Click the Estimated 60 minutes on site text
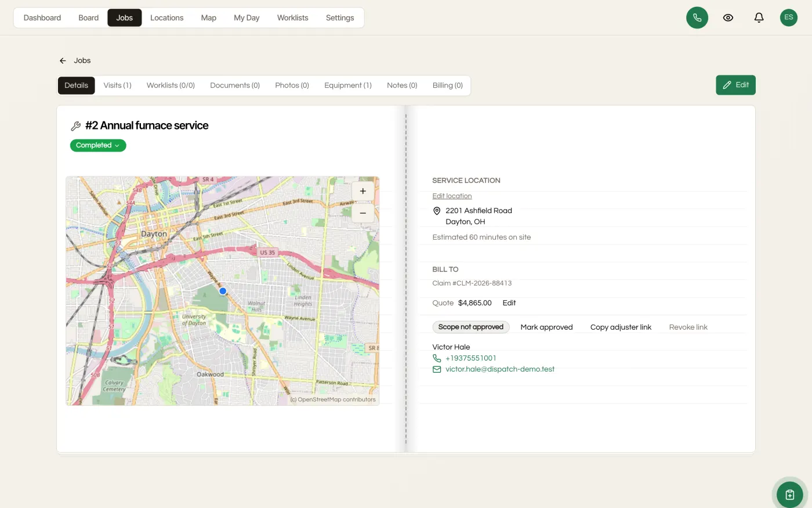Viewport: 812px width, 508px height. (481, 237)
